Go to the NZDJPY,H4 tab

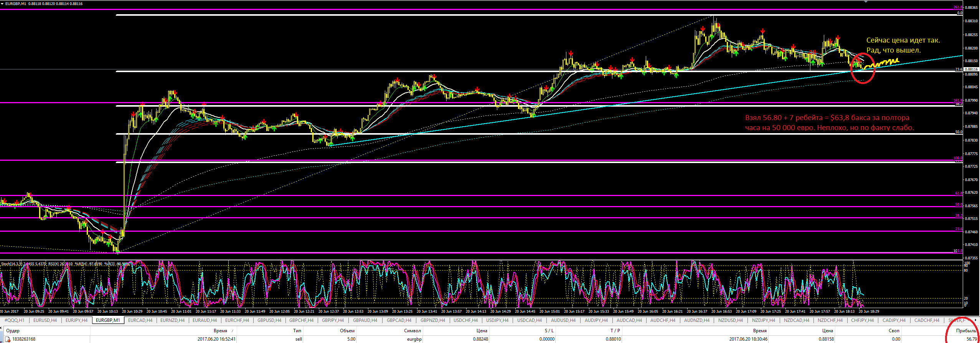tap(763, 320)
